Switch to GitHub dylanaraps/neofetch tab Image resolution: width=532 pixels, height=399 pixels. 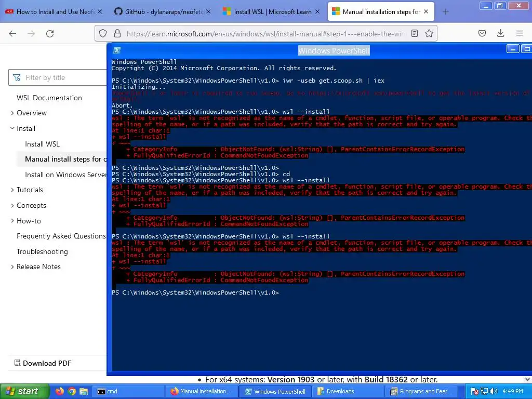click(x=162, y=11)
